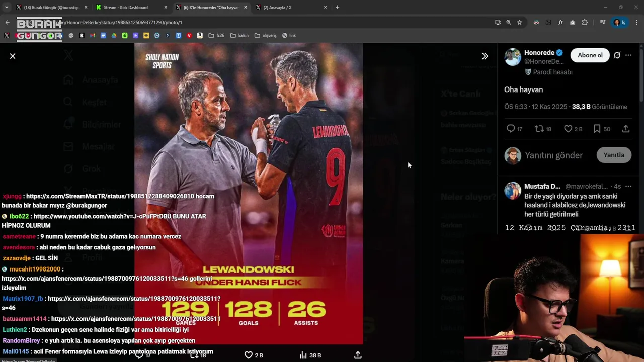The image size is (644, 362).
Task: Bookmark this page with the star icon
Action: (519, 22)
